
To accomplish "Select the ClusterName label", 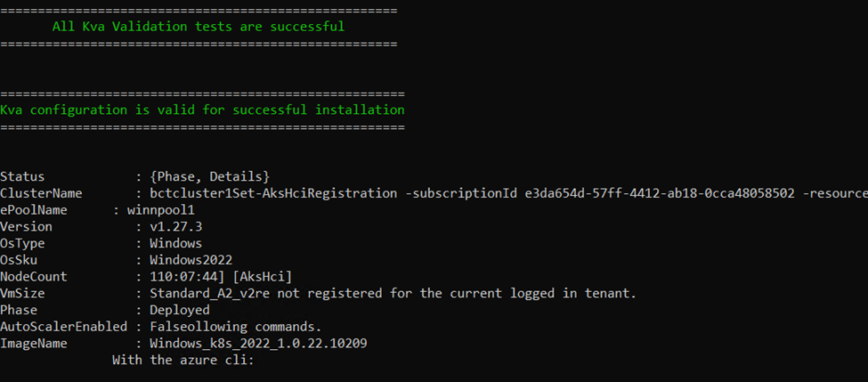I will [x=42, y=193].
